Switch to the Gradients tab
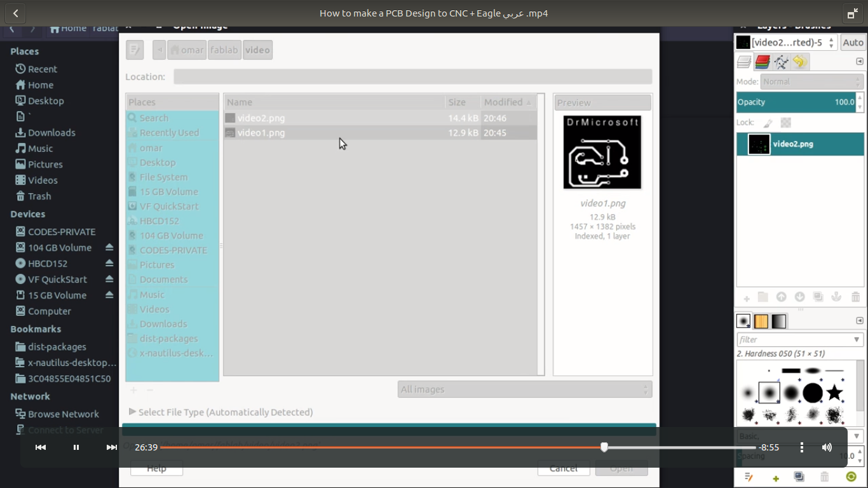 coord(779,321)
